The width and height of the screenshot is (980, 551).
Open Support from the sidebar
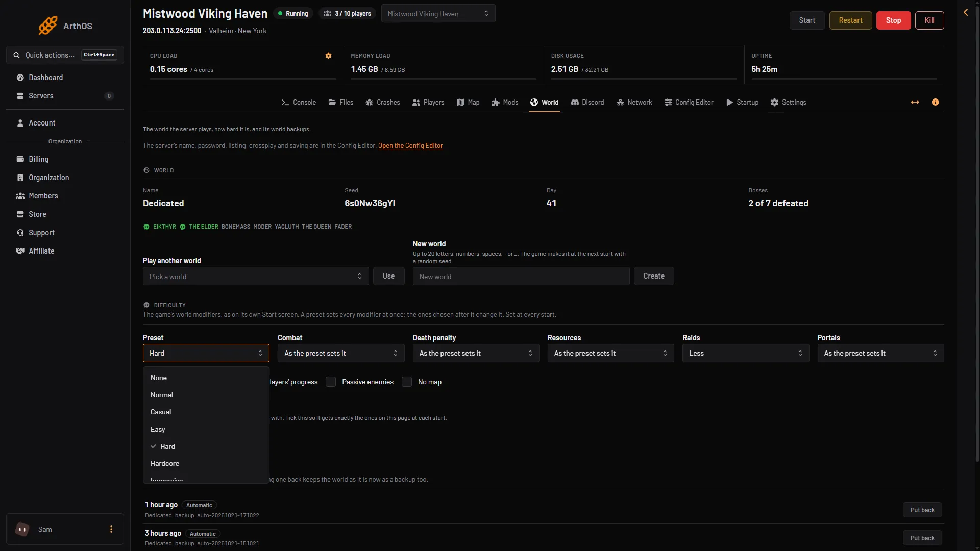click(65, 233)
